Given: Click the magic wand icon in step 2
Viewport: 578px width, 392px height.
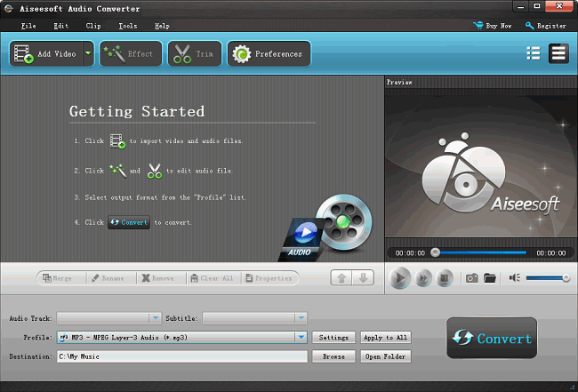Looking at the screenshot, I should (x=117, y=171).
